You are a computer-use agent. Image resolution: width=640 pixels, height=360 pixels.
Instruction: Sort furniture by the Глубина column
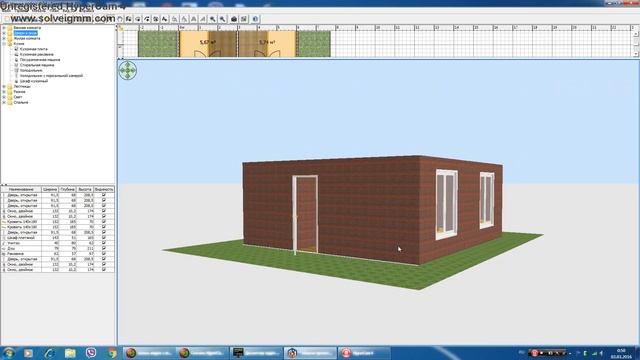click(x=67, y=189)
